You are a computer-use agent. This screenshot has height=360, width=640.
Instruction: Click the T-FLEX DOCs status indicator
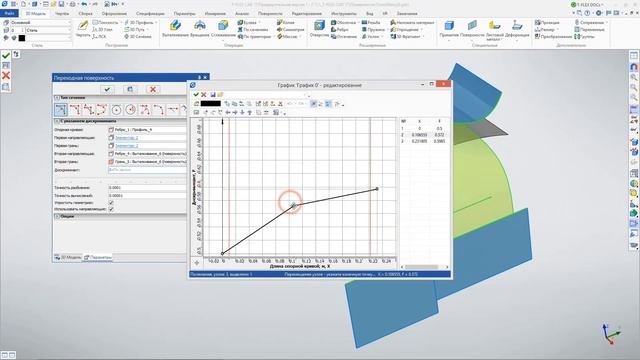pyautogui.click(x=588, y=4)
